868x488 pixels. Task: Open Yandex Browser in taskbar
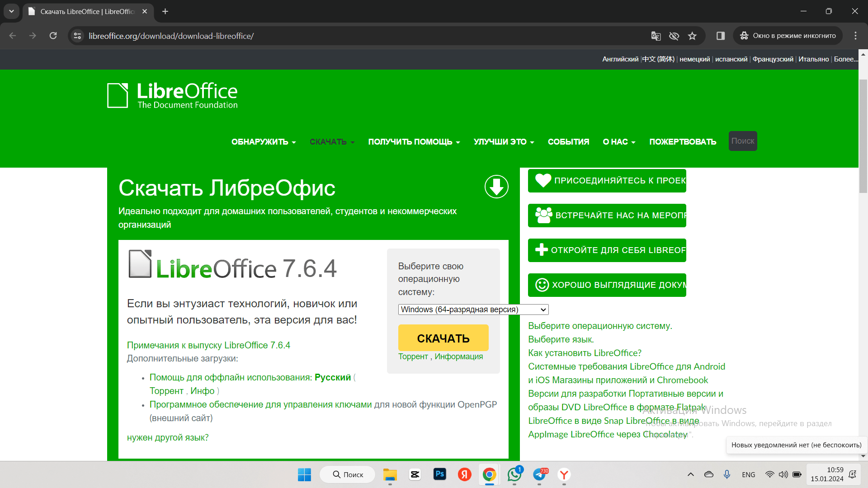point(564,474)
